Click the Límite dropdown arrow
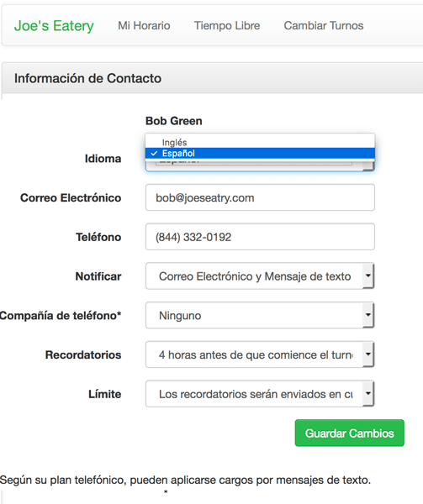This screenshot has height=504, width=423. point(368,393)
